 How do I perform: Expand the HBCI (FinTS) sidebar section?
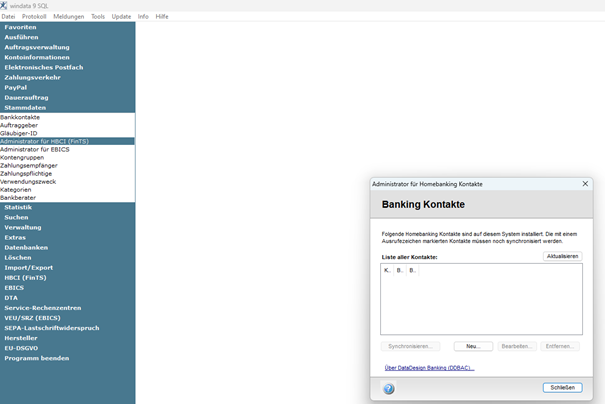click(25, 278)
